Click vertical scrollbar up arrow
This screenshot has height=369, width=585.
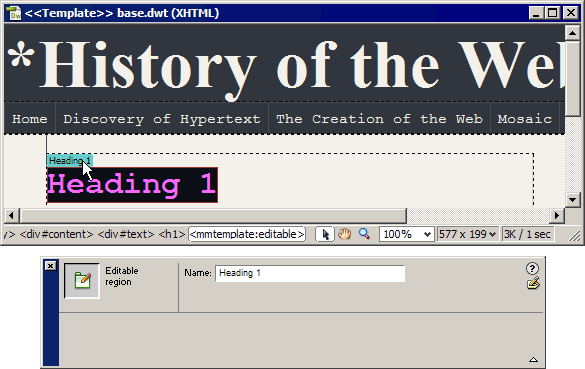(x=572, y=32)
